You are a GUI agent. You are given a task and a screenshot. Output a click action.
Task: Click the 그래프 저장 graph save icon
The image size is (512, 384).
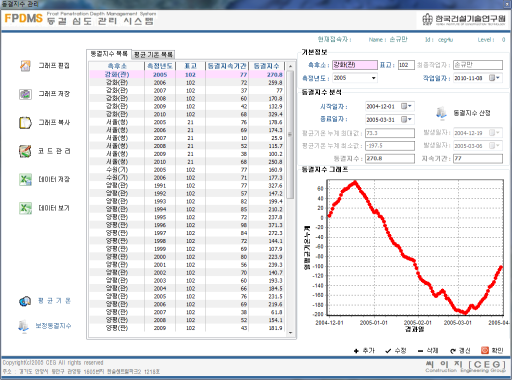click(25, 94)
